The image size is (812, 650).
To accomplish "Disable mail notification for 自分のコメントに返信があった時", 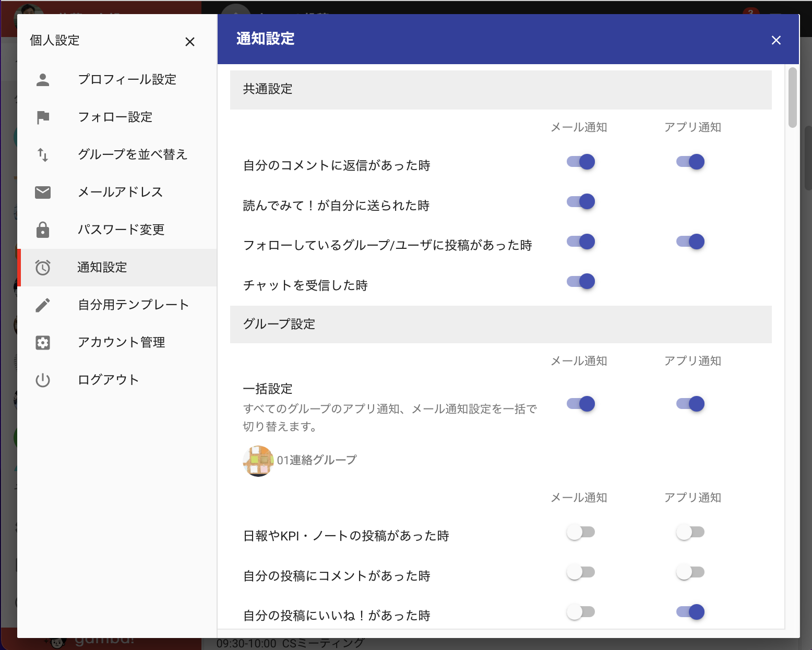I will coord(581,162).
